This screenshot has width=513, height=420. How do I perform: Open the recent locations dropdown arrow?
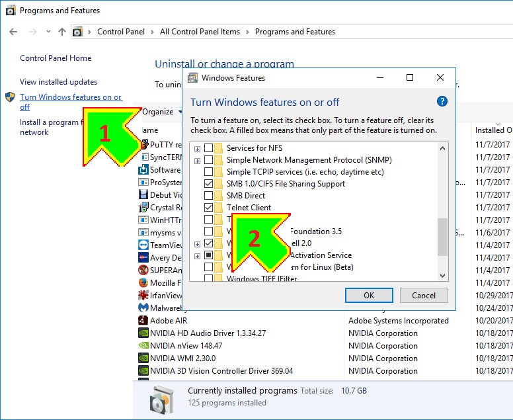pyautogui.click(x=48, y=32)
